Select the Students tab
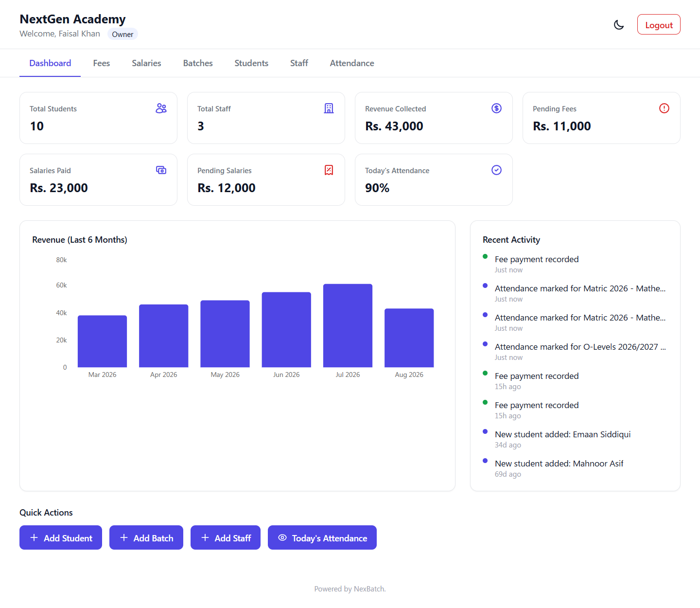The width and height of the screenshot is (700, 608). tap(251, 63)
